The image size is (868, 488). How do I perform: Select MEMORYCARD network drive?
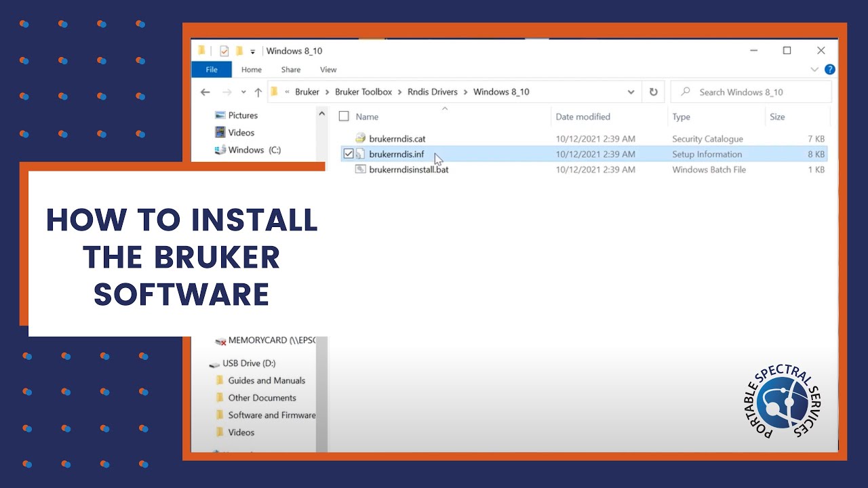tap(271, 340)
